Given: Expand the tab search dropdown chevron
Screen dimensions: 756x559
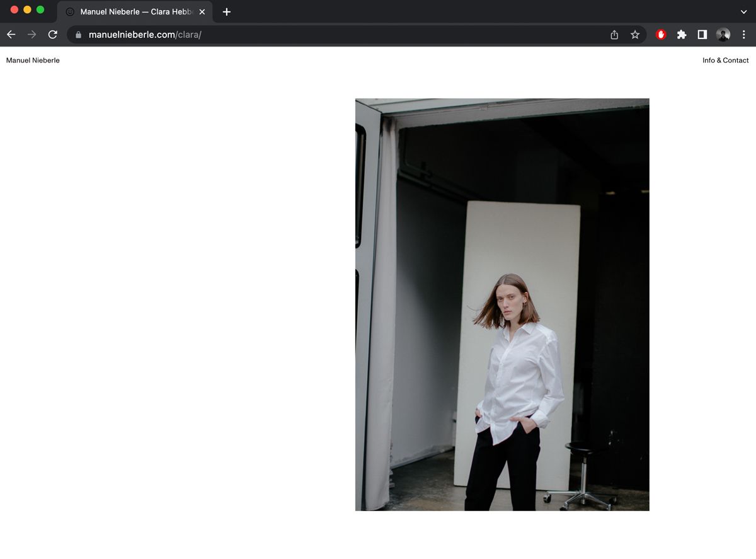Looking at the screenshot, I should (743, 12).
